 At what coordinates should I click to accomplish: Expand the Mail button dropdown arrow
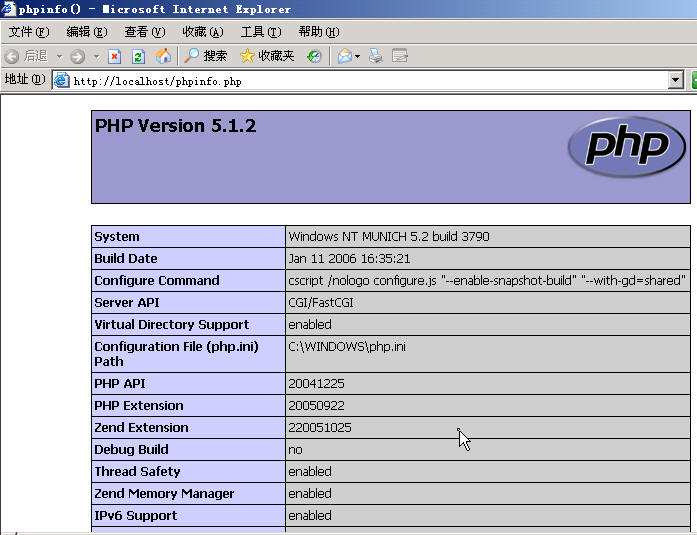[357, 56]
